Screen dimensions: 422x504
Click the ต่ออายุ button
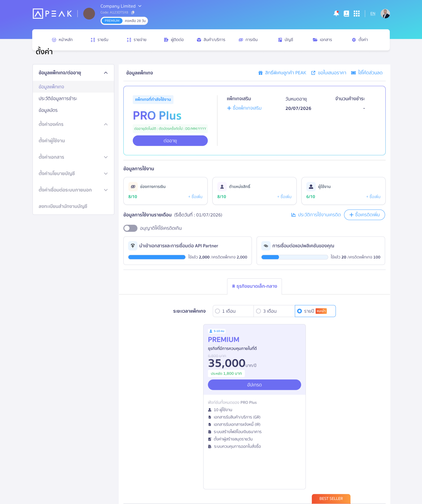[170, 141]
